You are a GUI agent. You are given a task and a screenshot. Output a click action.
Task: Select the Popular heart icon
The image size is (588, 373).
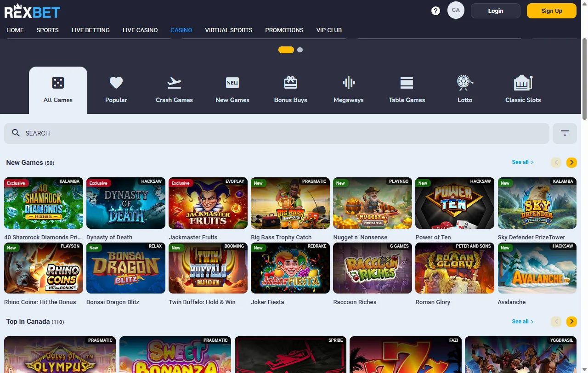pos(116,83)
